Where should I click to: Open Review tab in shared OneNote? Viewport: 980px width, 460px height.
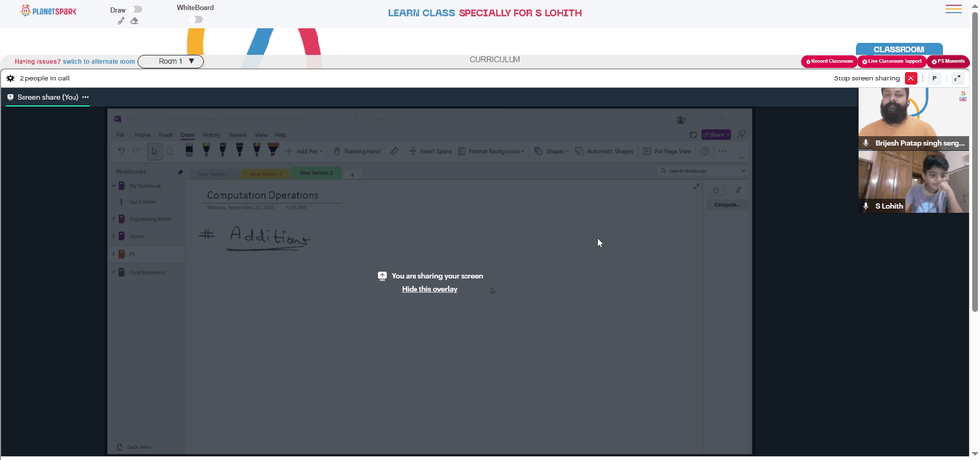click(x=237, y=135)
